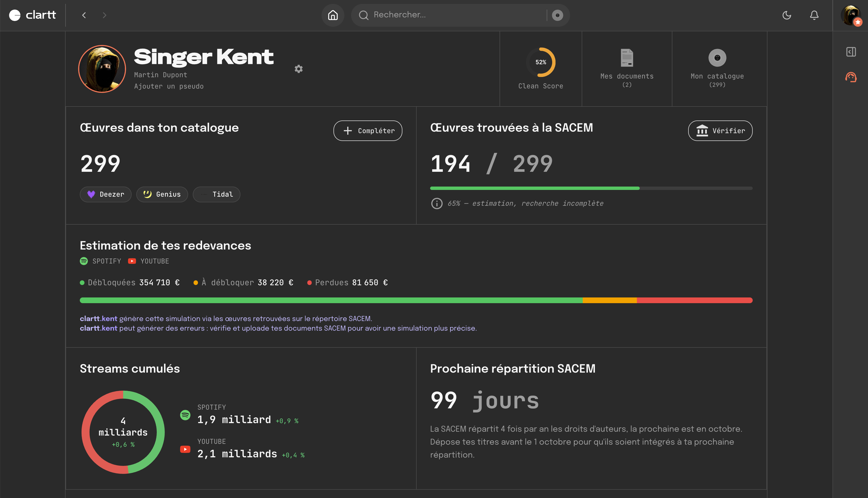Click the disc icon in the search bar

557,15
